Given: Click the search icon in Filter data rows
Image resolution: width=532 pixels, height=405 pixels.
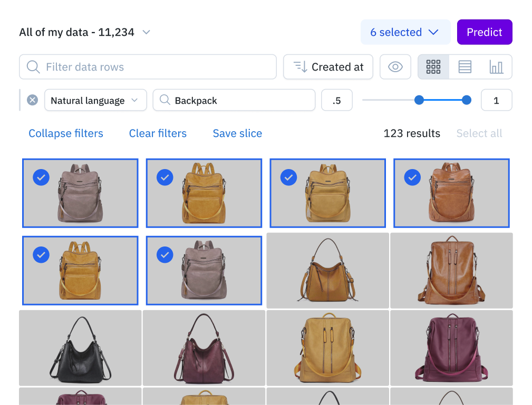Looking at the screenshot, I should (x=33, y=67).
